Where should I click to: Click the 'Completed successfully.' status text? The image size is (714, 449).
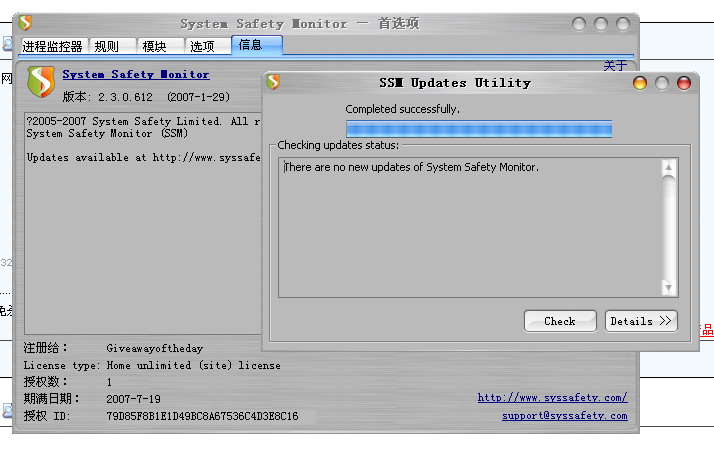point(403,109)
